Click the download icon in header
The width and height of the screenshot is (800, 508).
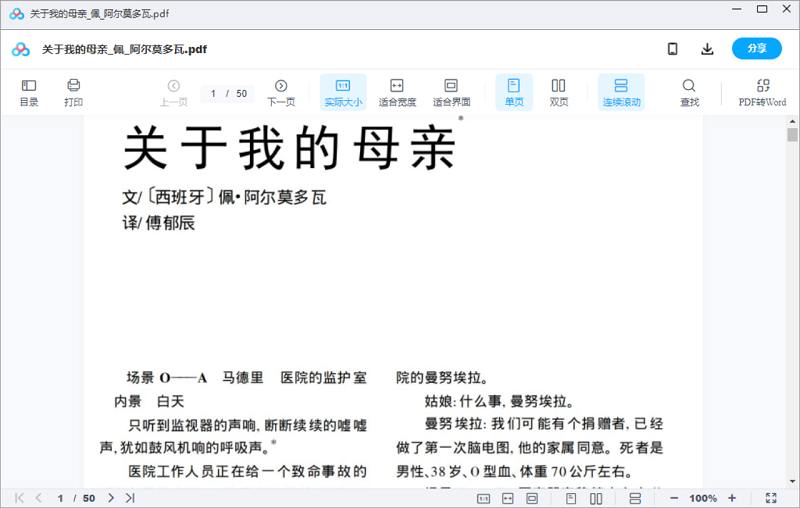707,49
